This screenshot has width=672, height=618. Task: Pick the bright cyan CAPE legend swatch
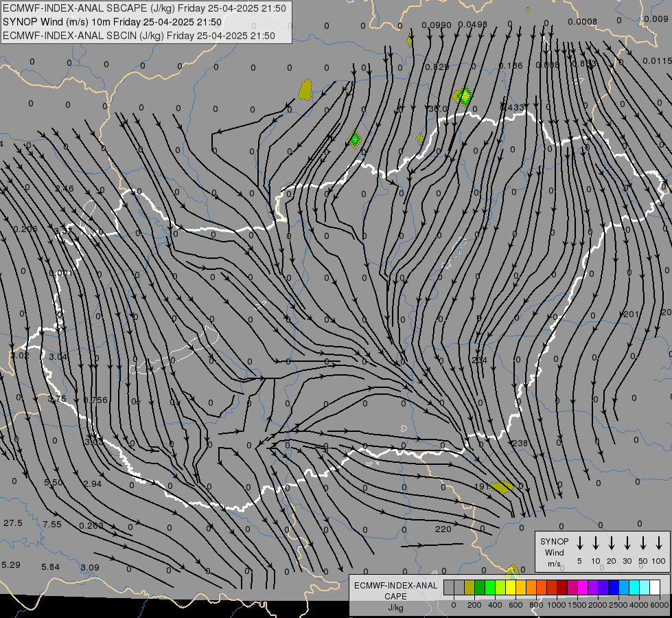pos(634,588)
